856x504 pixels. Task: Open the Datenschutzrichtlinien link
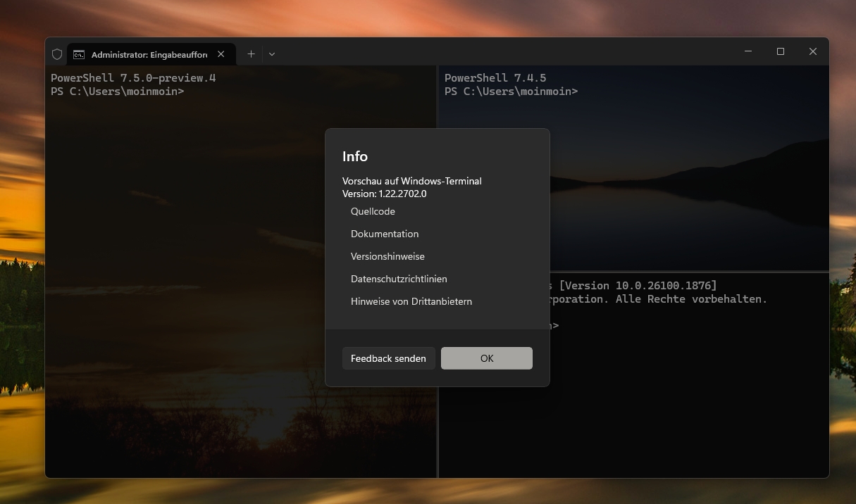tap(399, 279)
